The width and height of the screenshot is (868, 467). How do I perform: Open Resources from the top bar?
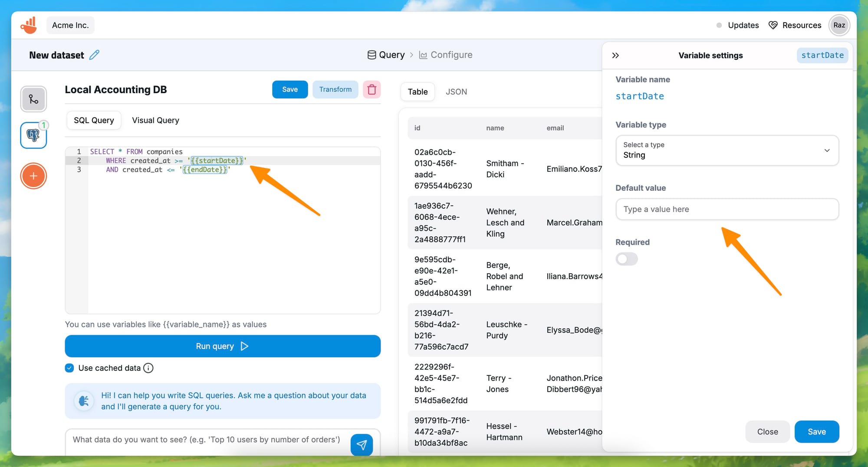point(795,25)
